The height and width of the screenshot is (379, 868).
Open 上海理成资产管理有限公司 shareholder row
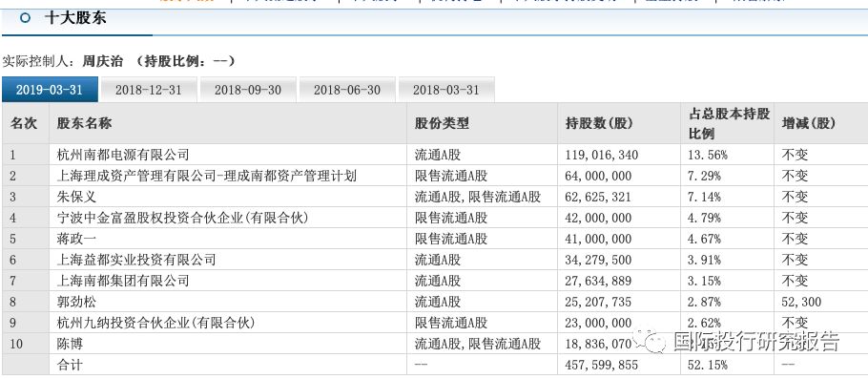point(206,177)
